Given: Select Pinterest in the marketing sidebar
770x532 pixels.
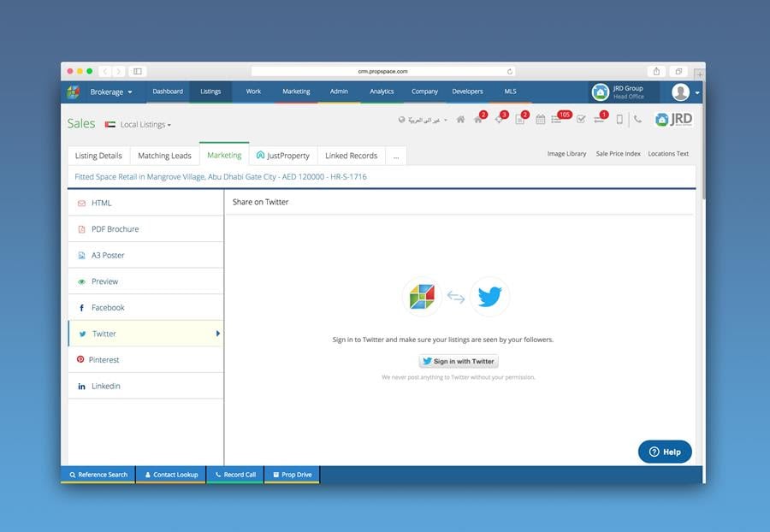Looking at the screenshot, I should [145, 360].
